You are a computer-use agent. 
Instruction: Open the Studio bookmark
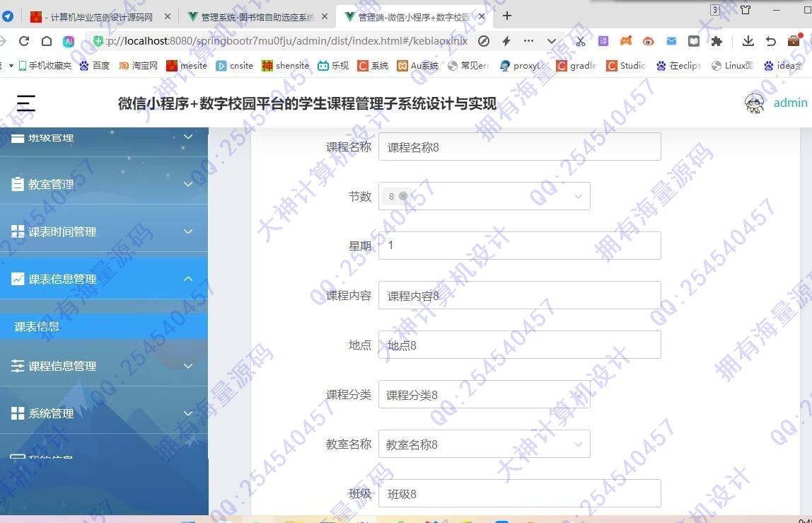click(x=627, y=65)
